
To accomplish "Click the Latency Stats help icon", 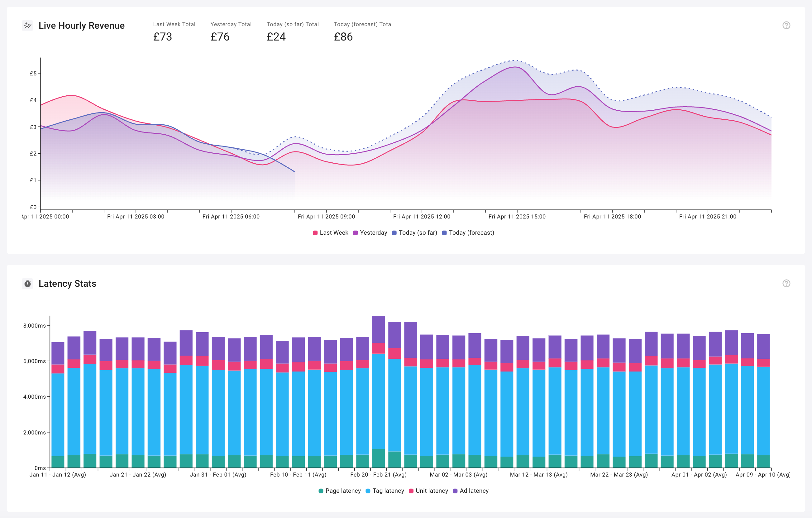I will (x=786, y=283).
